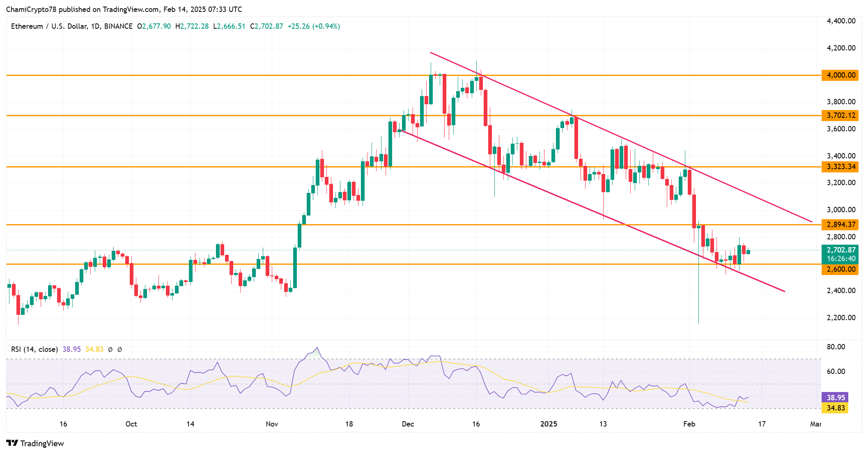Click the Dec label on the time axis
This screenshot has width=868, height=454.
click(x=408, y=424)
